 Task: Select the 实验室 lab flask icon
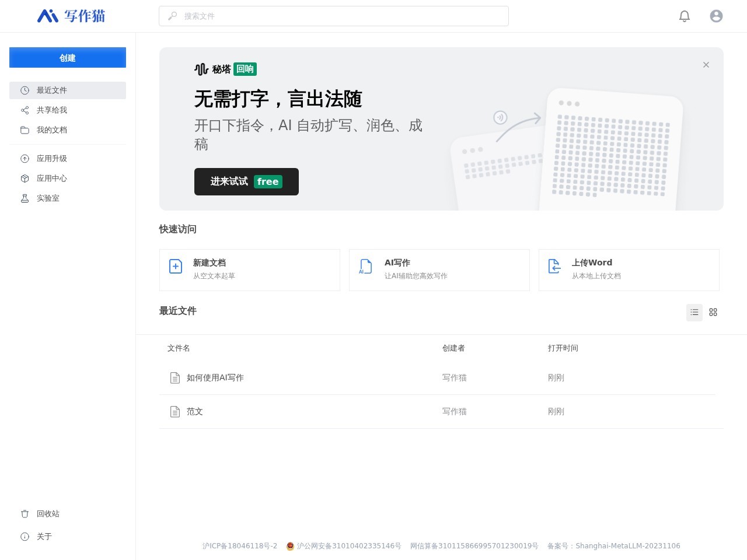25,198
